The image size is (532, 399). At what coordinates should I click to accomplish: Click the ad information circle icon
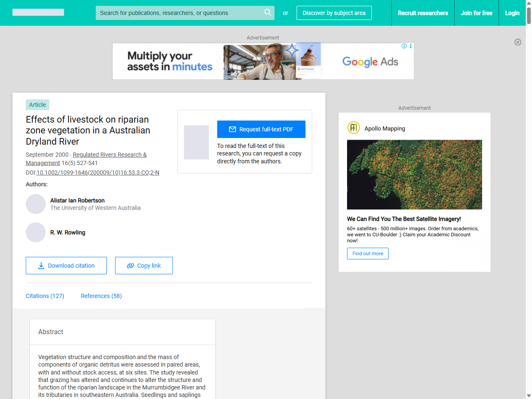pyautogui.click(x=404, y=46)
